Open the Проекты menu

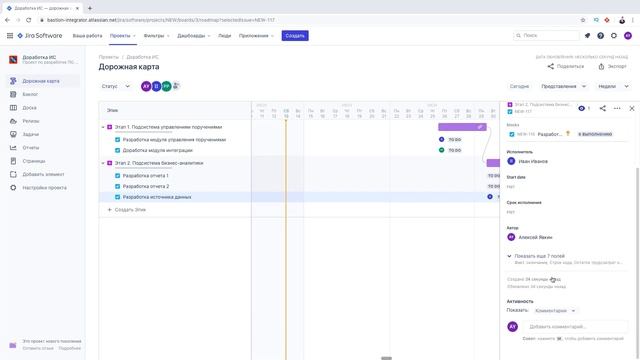pos(122,36)
